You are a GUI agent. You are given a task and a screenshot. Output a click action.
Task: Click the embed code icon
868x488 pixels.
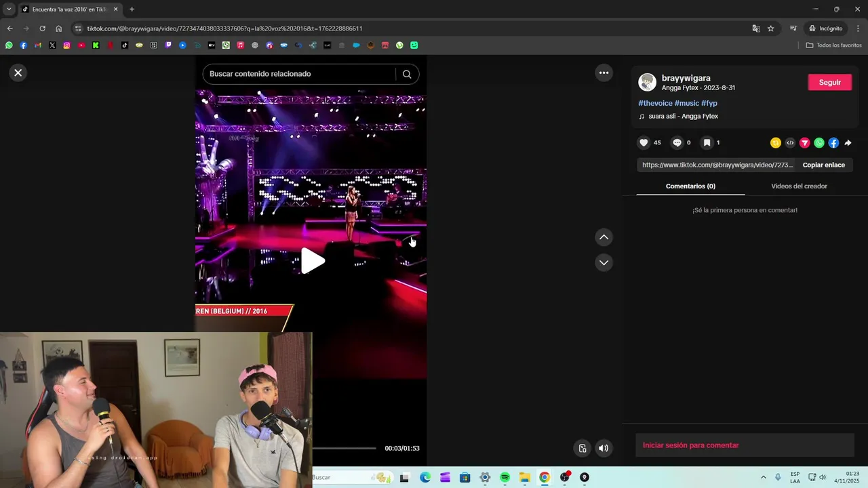pyautogui.click(x=790, y=143)
